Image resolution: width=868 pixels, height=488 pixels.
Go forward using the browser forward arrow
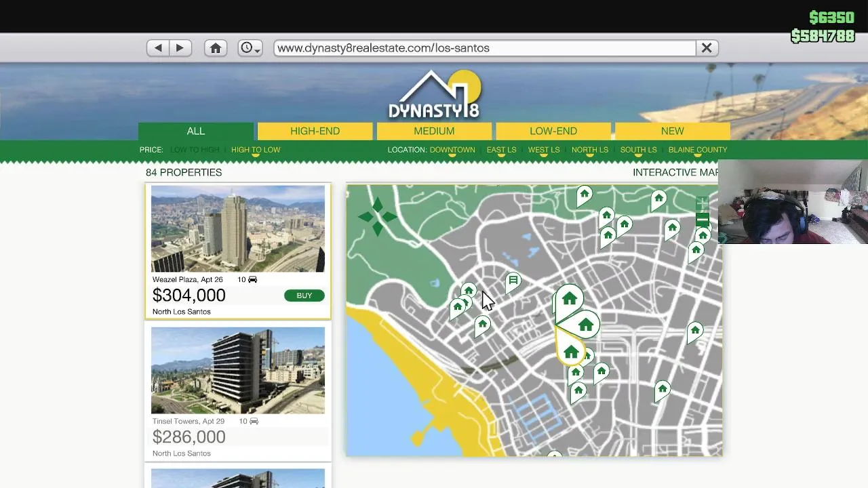click(x=180, y=48)
